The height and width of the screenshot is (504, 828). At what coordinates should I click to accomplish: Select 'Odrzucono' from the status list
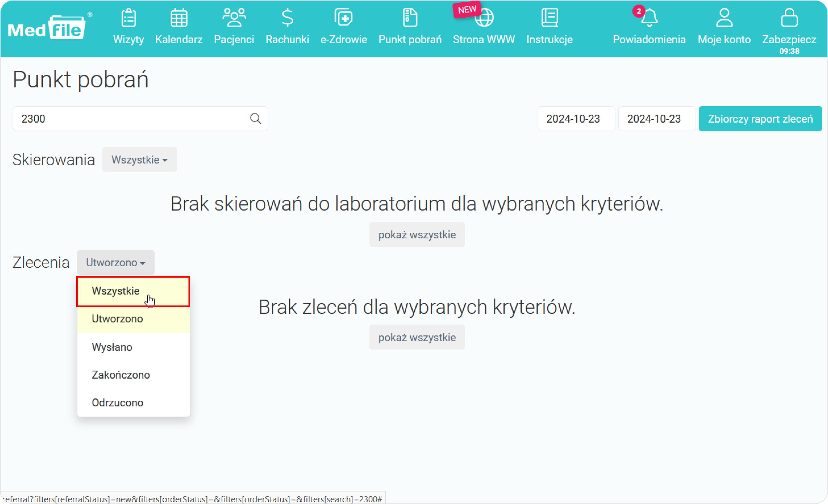(x=117, y=402)
